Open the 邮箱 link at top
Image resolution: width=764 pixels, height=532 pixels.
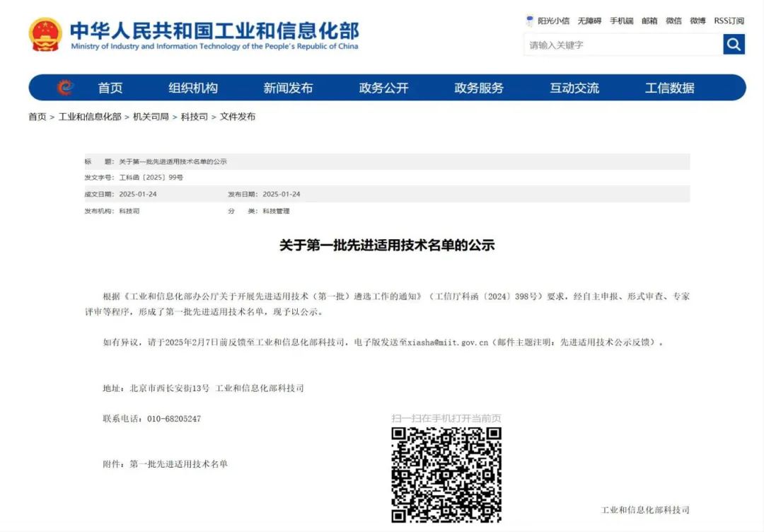(x=649, y=21)
